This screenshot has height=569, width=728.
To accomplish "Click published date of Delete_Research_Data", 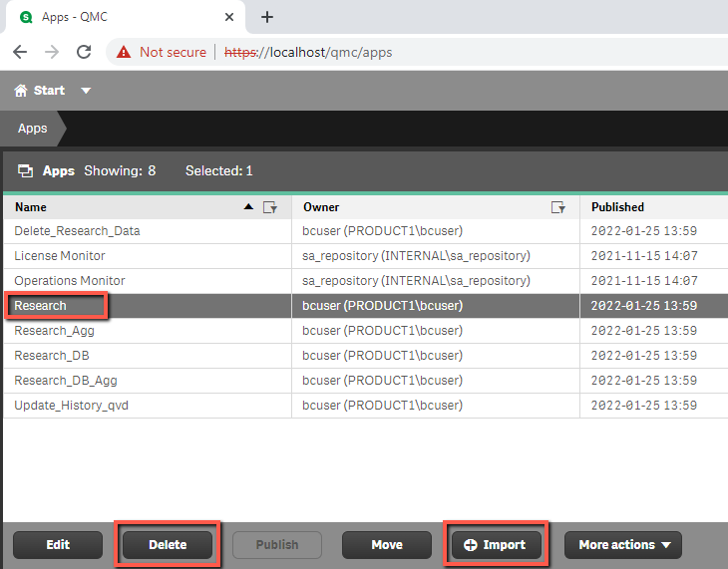I will [644, 231].
